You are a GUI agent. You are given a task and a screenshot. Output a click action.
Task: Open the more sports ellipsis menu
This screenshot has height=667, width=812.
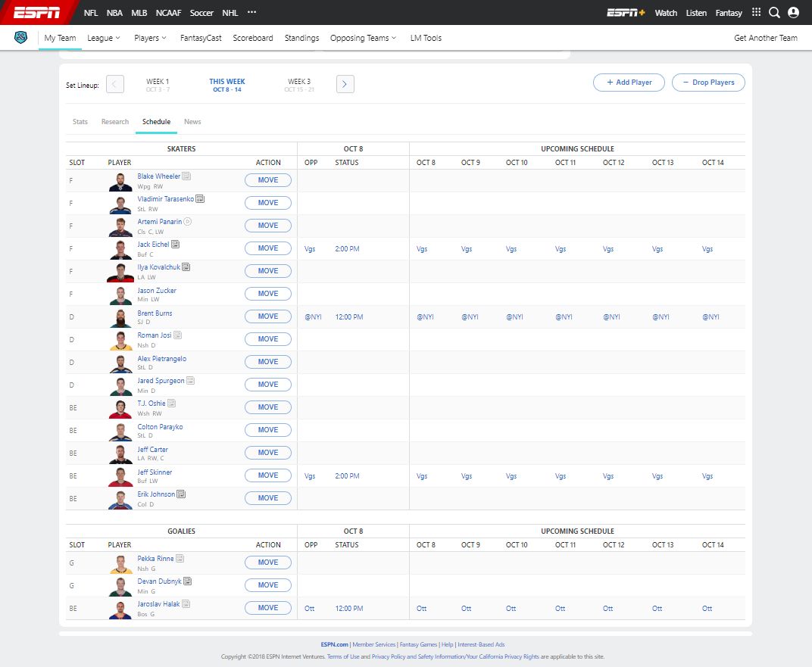coord(251,12)
